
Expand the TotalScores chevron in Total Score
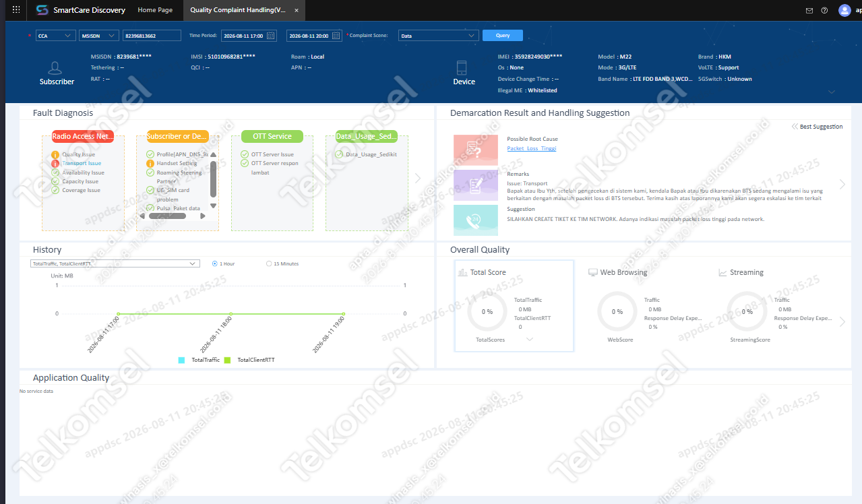pos(530,340)
